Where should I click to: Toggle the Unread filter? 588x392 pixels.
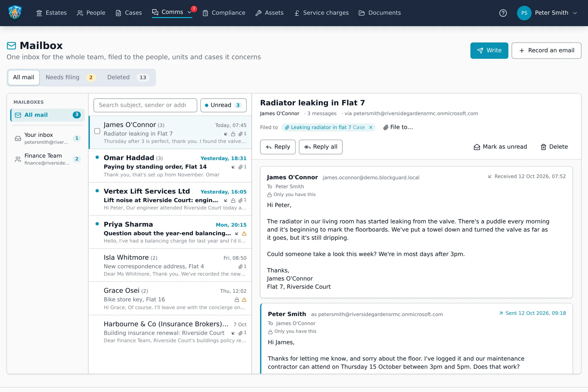(223, 105)
